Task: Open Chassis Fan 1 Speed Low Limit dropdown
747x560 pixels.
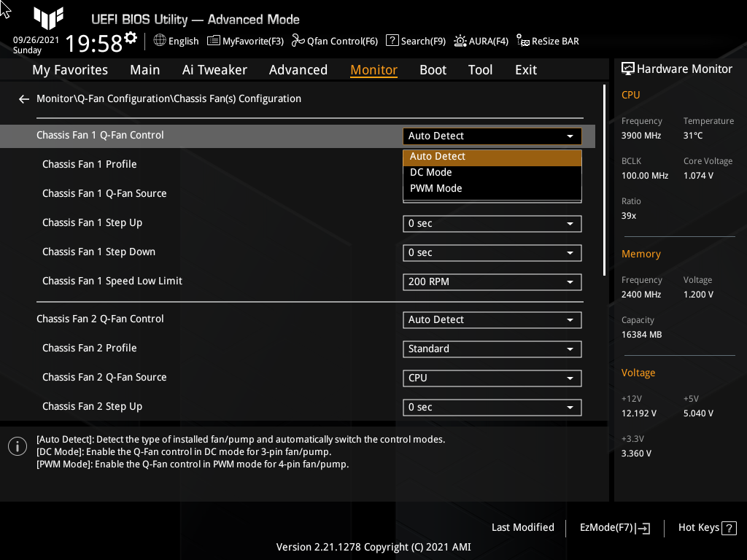Action: click(x=492, y=281)
